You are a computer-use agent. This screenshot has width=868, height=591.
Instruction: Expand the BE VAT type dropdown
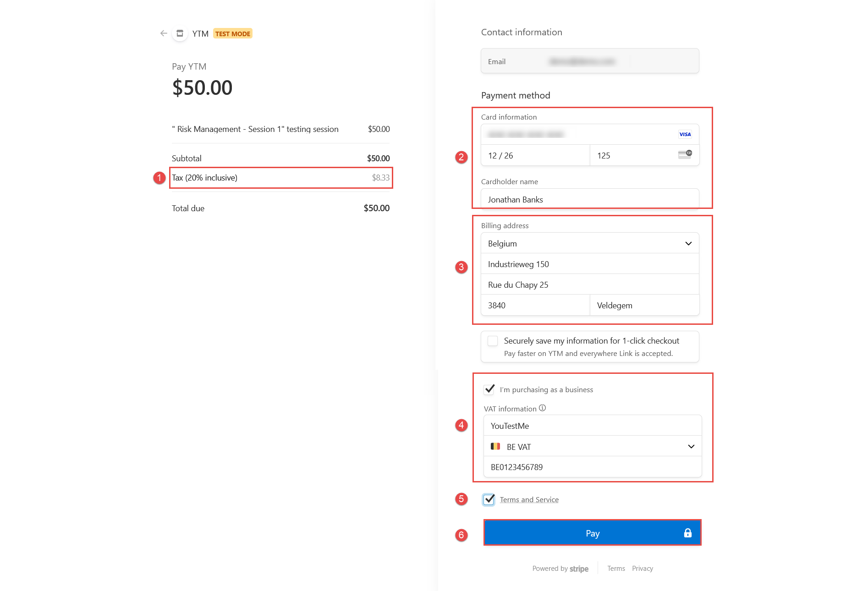click(593, 446)
